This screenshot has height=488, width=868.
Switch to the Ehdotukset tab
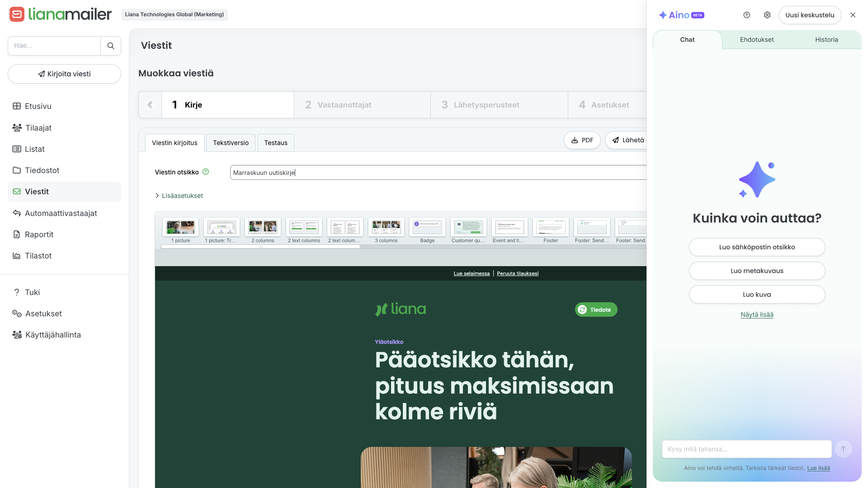756,40
